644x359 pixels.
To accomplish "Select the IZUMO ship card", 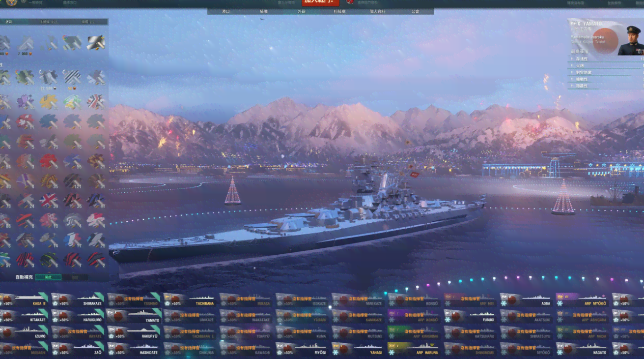I will 24,332.
